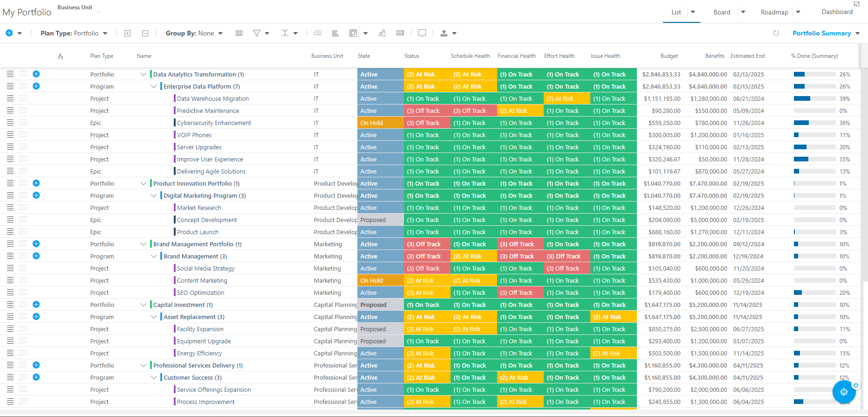Open the VOIP Phones project
This screenshot has width=868, height=417.
[194, 135]
